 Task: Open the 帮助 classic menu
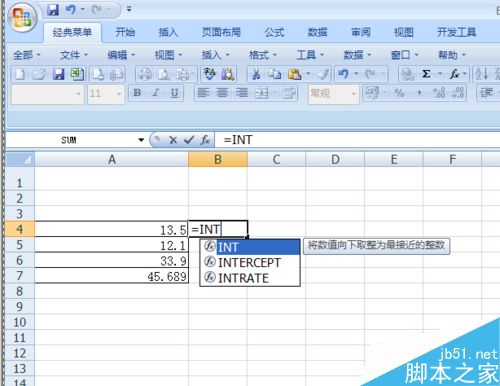coord(452,55)
